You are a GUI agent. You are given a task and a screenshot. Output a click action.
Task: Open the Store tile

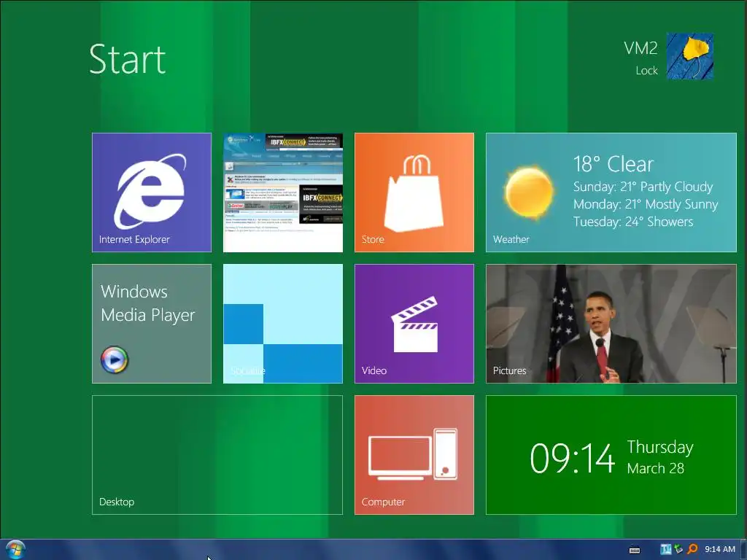414,192
